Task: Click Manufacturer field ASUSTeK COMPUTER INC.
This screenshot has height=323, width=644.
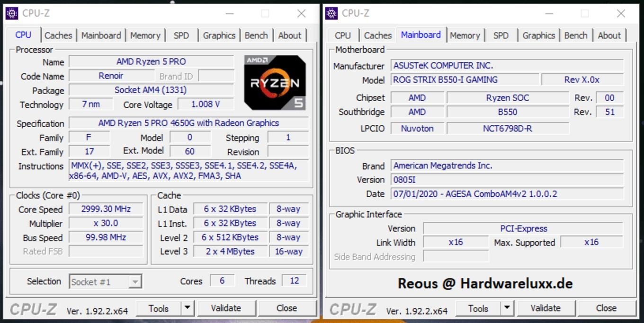Action: [507, 66]
